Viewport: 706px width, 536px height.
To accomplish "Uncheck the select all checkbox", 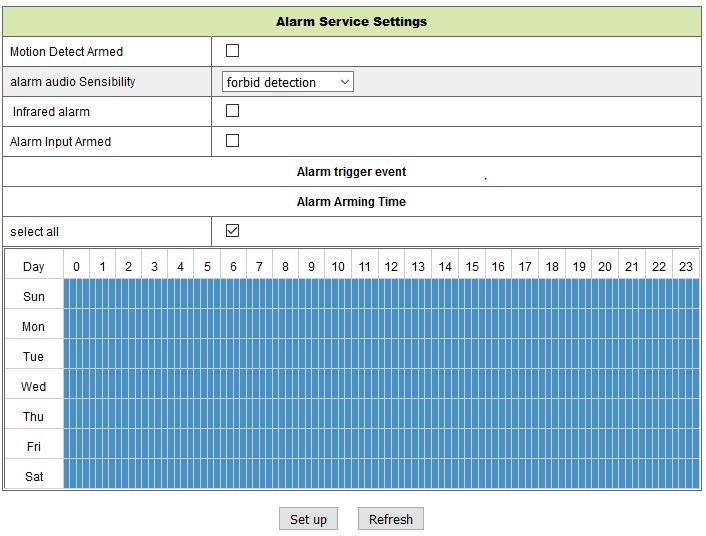I will (232, 231).
